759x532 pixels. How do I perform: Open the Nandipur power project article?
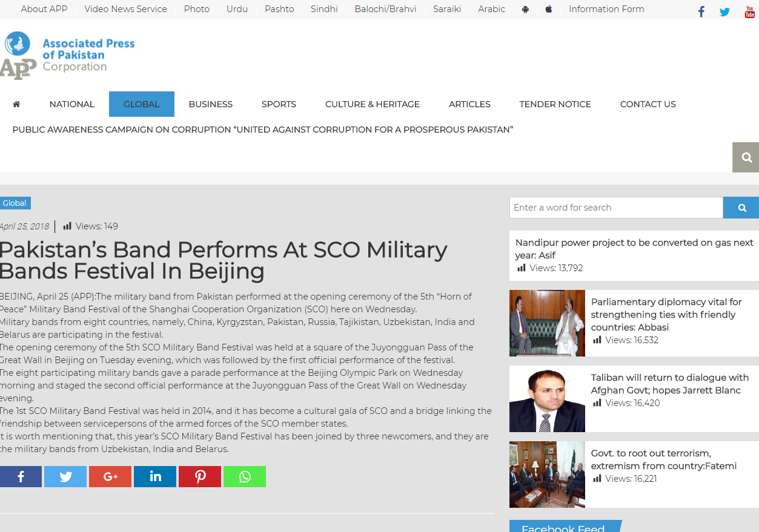(x=634, y=249)
